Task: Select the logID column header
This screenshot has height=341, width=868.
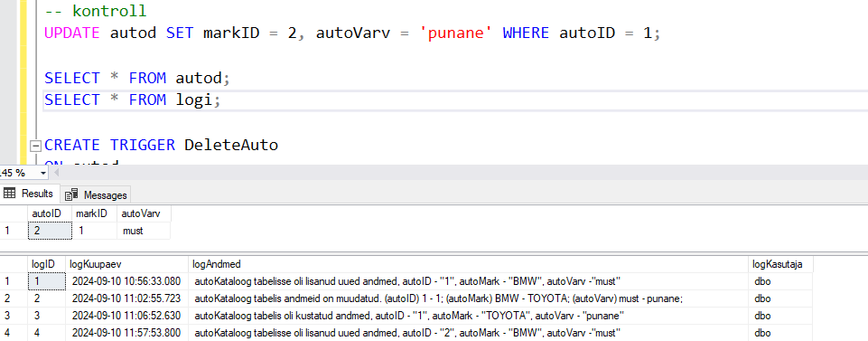Action: coord(46,264)
